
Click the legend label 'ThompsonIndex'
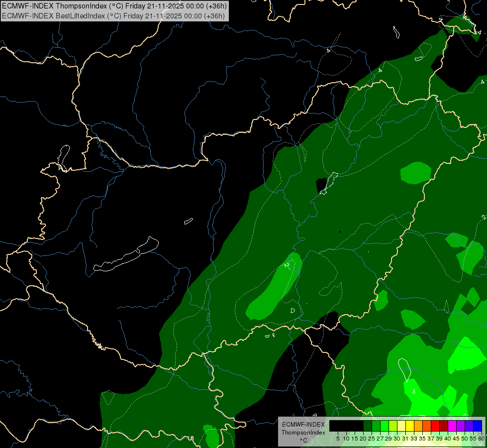click(x=303, y=433)
